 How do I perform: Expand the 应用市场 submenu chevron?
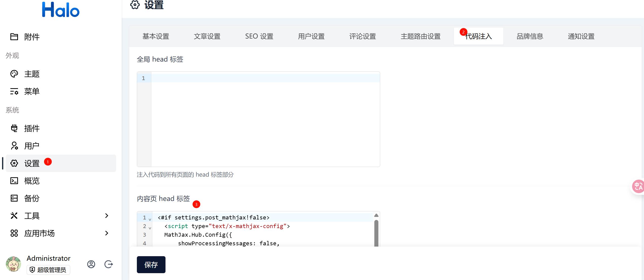107,233
